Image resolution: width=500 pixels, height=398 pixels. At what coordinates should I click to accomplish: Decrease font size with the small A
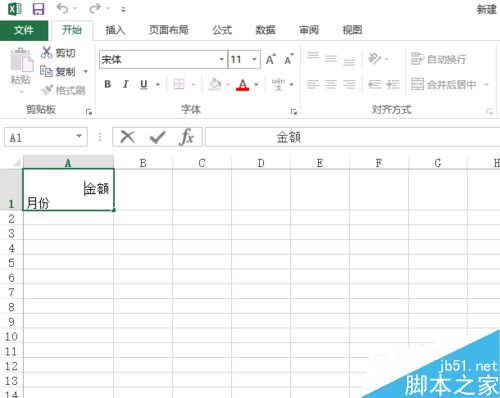click(289, 59)
